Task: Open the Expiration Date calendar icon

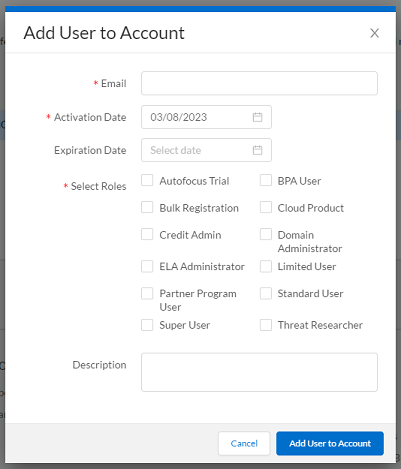Action: 257,150
